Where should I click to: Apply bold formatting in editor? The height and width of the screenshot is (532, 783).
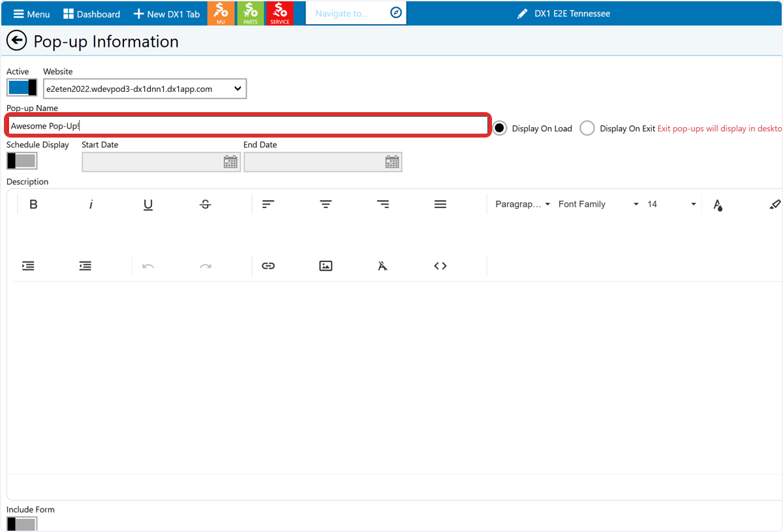pyautogui.click(x=33, y=205)
